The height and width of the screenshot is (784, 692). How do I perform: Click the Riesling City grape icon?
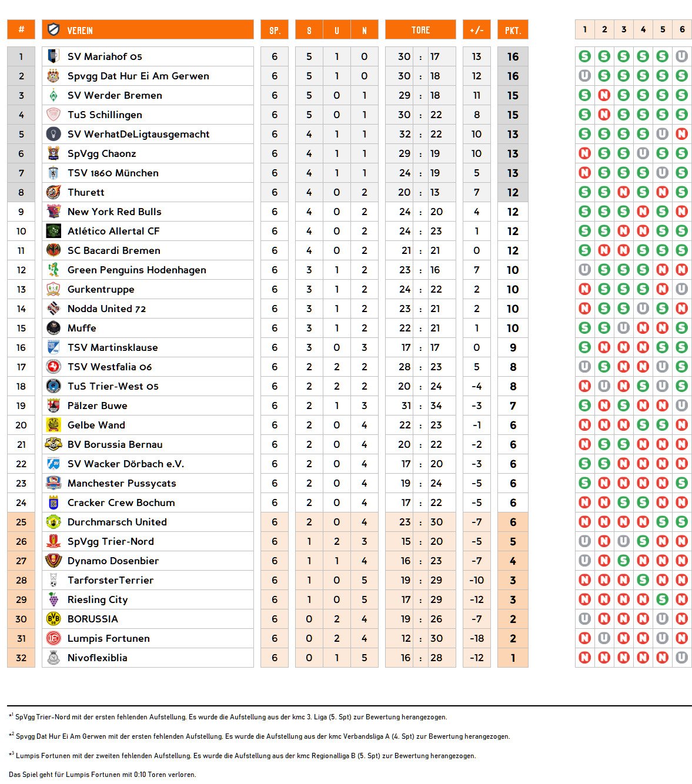tap(54, 599)
